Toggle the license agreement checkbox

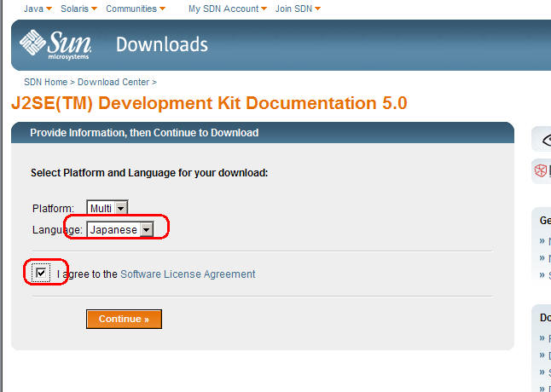[41, 274]
